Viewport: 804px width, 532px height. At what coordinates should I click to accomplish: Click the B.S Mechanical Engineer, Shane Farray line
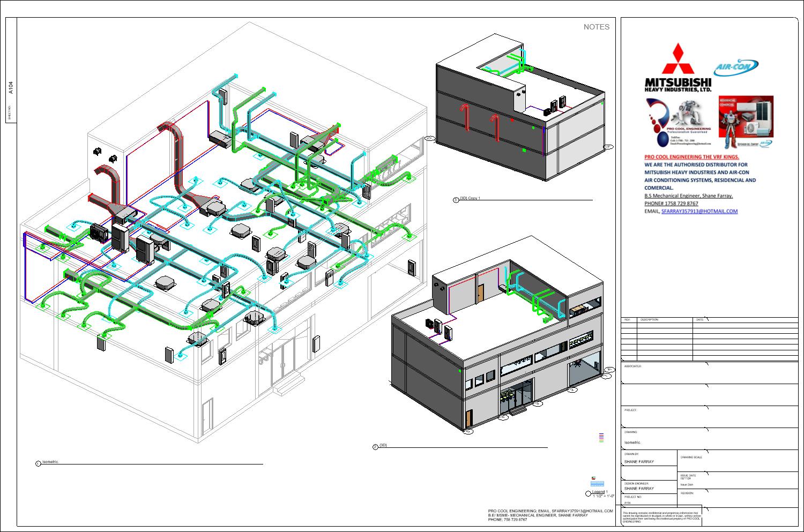pos(688,196)
